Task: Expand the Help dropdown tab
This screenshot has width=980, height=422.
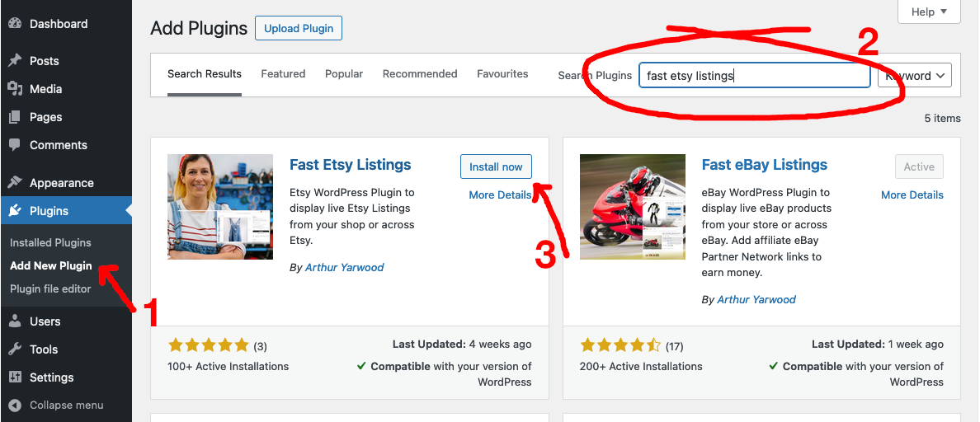Action: coord(929,12)
